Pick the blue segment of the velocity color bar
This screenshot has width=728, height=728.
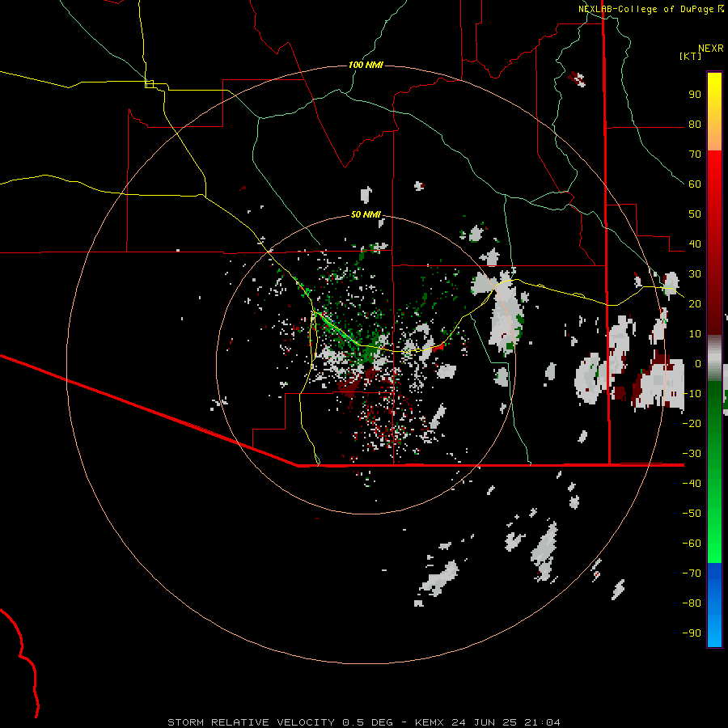pyautogui.click(x=714, y=603)
